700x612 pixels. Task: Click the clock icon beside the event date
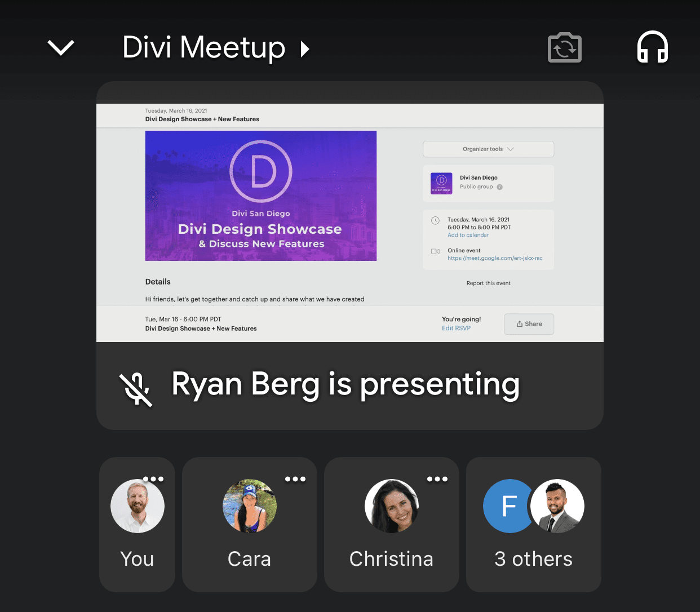click(435, 220)
